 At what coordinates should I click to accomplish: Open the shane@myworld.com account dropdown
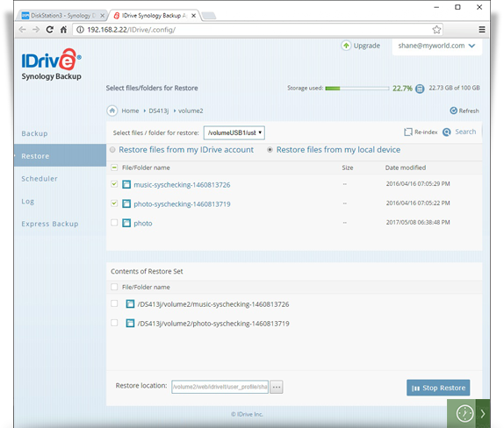(436, 46)
